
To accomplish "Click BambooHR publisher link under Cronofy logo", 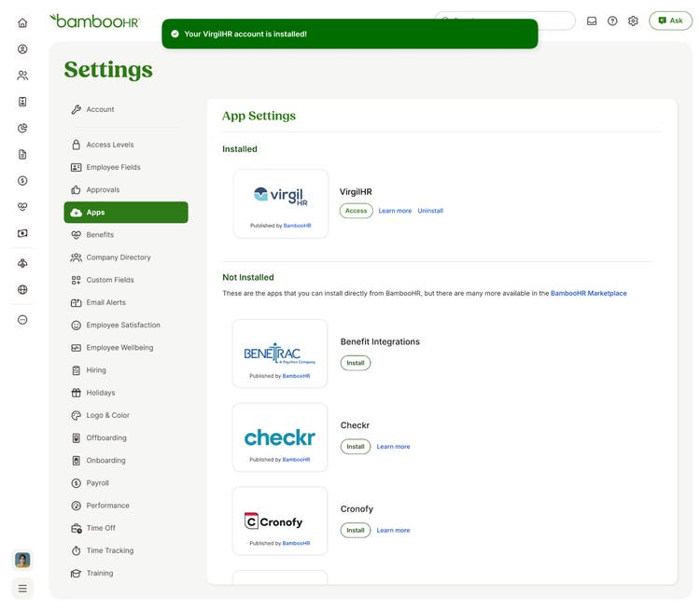I will [297, 543].
